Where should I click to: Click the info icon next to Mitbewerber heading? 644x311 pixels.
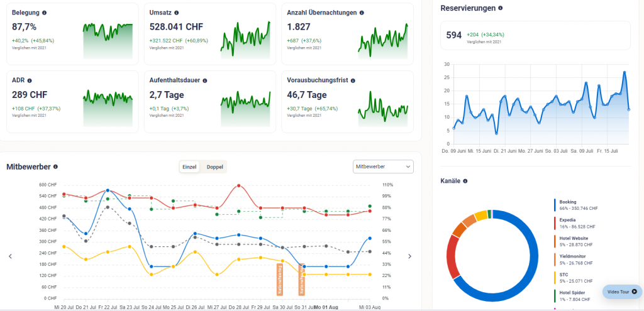point(56,166)
